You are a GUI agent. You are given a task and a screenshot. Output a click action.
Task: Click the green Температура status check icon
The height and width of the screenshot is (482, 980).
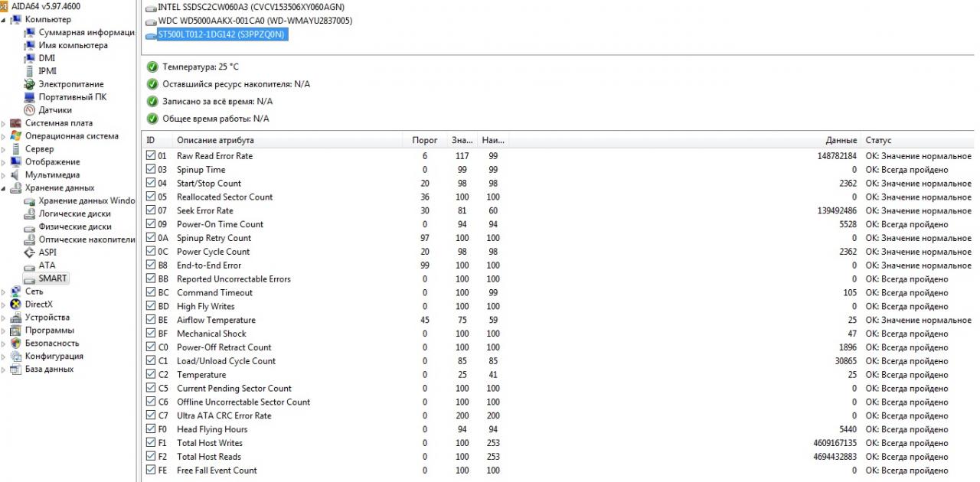[x=152, y=67]
